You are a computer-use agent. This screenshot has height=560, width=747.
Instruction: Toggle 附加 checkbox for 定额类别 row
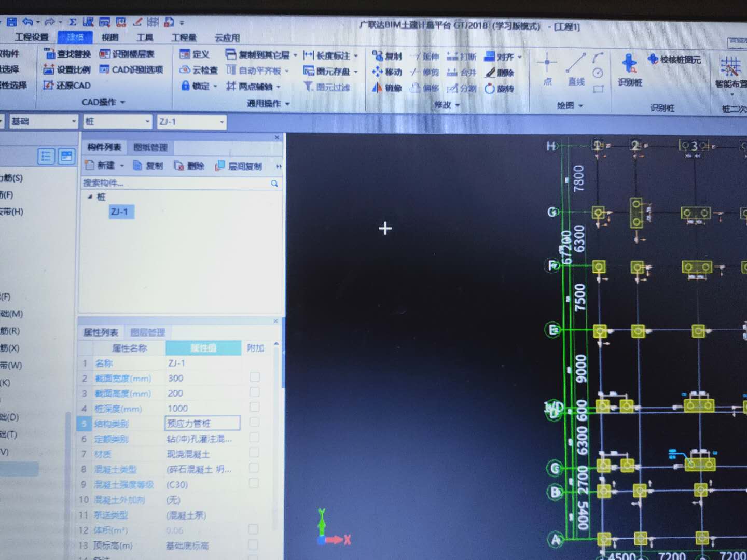[254, 437]
